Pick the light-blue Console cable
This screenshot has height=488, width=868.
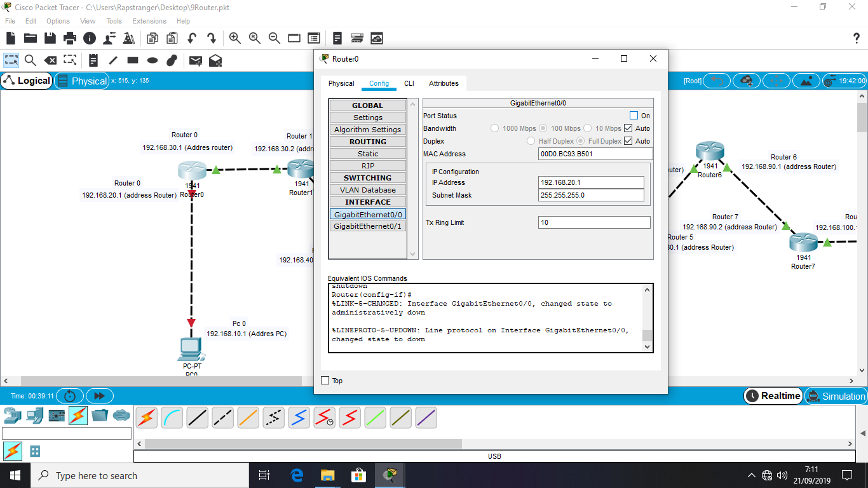click(172, 417)
